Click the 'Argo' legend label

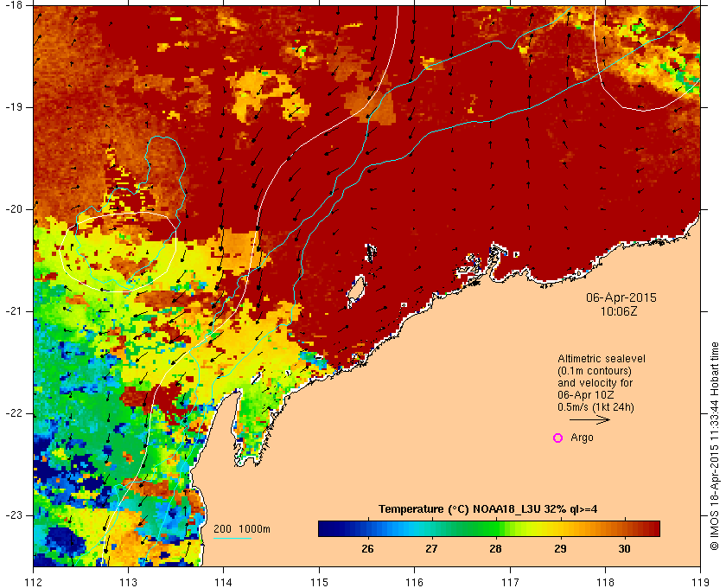(x=582, y=438)
